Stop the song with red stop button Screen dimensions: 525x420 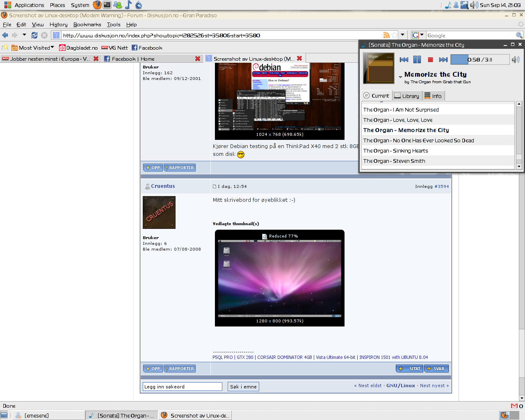[430, 59]
